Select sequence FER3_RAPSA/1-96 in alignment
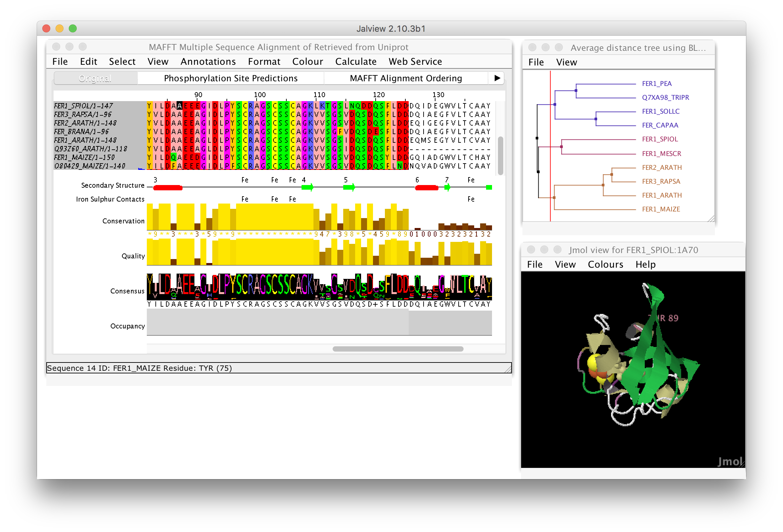This screenshot has height=532, width=783. (83, 114)
